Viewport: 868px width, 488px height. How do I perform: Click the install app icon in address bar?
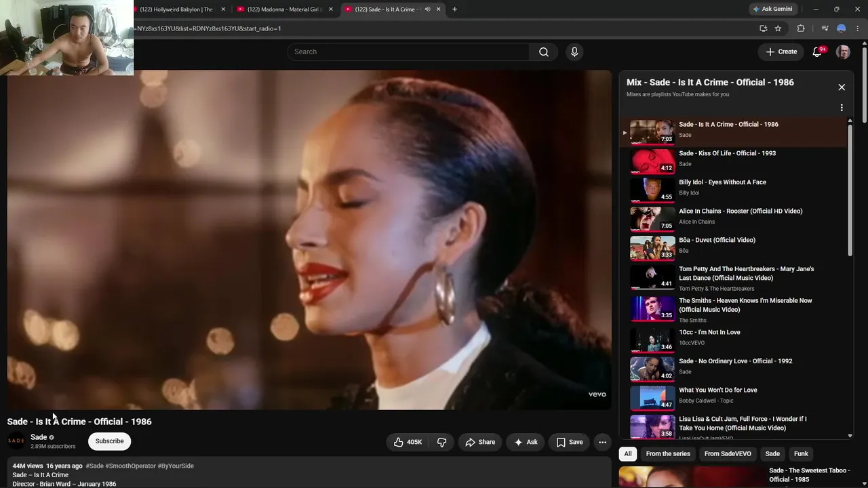click(x=763, y=28)
